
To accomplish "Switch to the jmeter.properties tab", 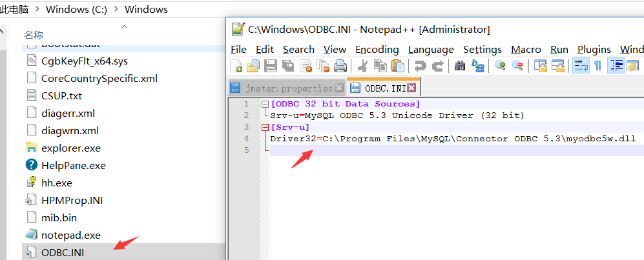I will tap(286, 88).
